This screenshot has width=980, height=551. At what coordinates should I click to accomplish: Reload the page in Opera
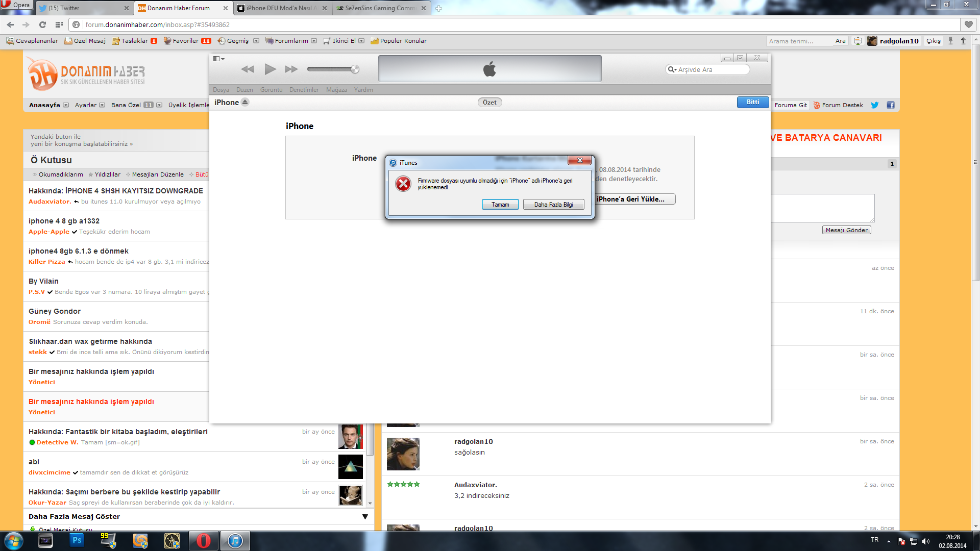[42, 24]
